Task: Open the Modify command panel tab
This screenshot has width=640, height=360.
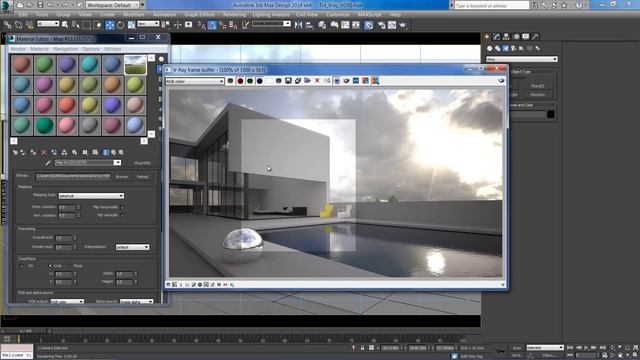Action: coord(496,37)
